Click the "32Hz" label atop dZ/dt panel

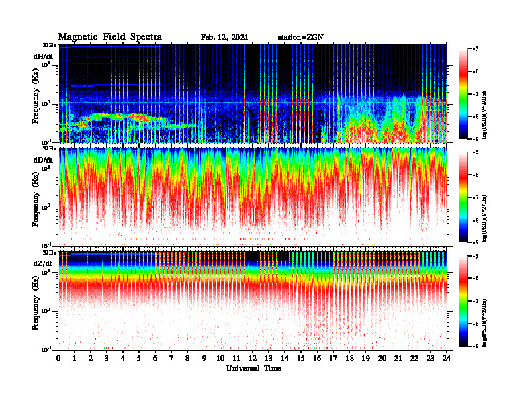(x=49, y=253)
